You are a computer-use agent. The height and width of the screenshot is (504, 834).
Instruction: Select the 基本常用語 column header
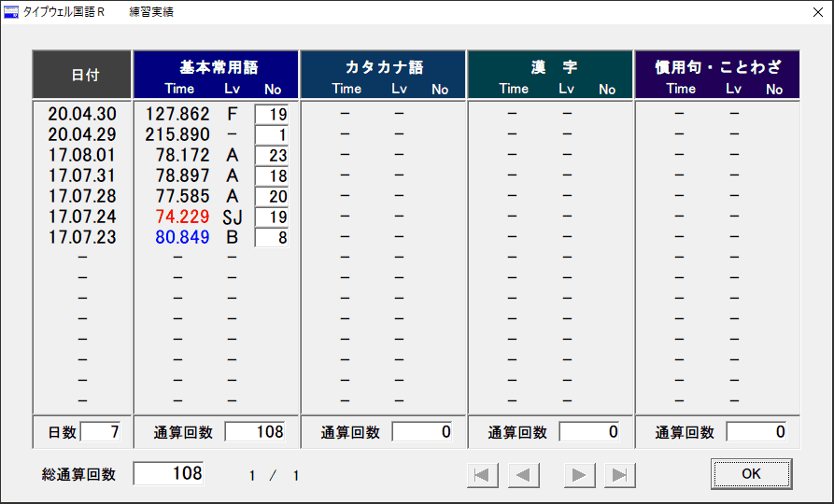[x=217, y=68]
